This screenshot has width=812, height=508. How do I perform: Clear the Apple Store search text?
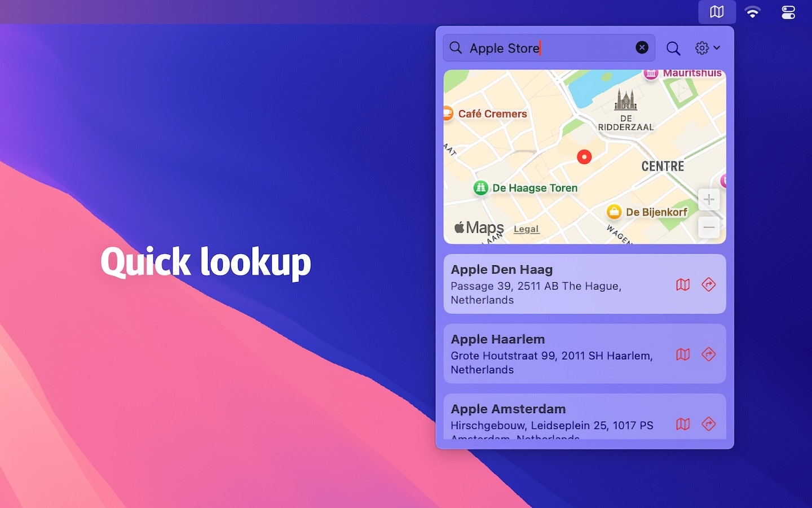(x=642, y=47)
